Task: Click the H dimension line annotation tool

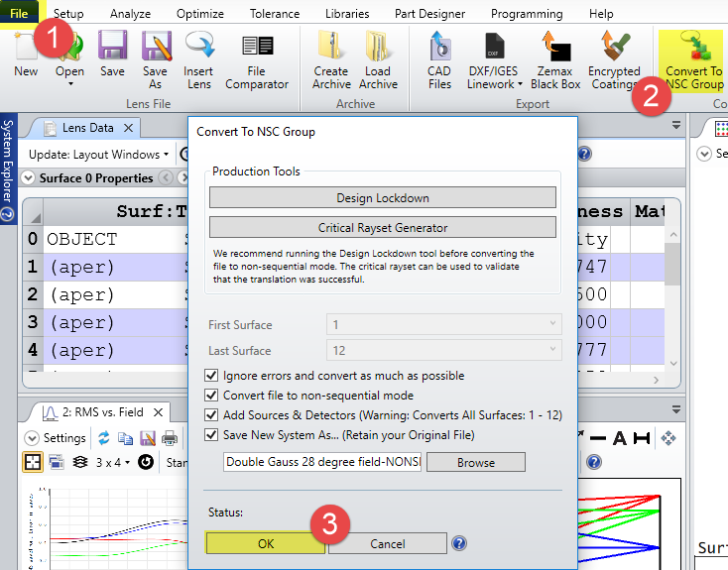Action: (x=642, y=438)
